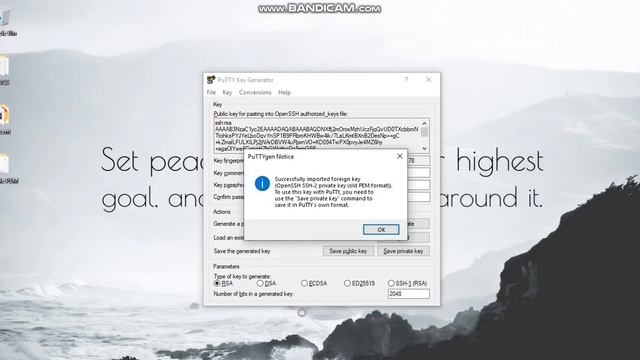Image resolution: width=640 pixels, height=360 pixels.
Task: Confirm the PuTTYgen Notice with OK
Action: [381, 229]
